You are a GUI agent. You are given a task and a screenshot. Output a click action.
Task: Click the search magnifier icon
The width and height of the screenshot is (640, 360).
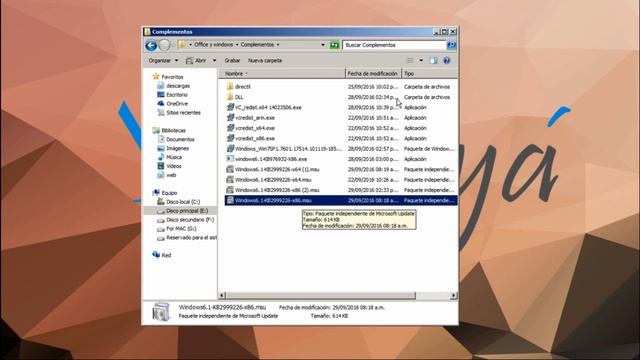pos(451,45)
